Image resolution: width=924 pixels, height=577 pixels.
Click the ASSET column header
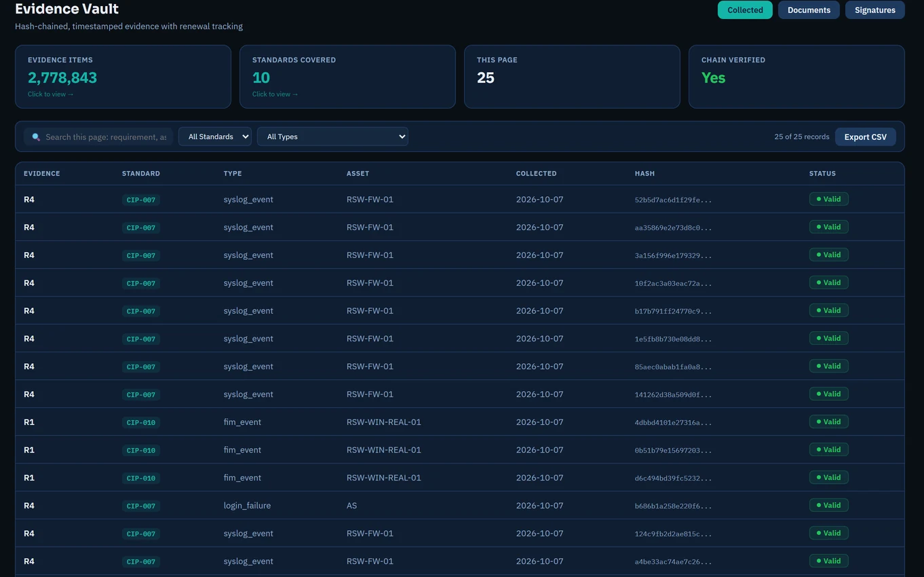coord(358,174)
